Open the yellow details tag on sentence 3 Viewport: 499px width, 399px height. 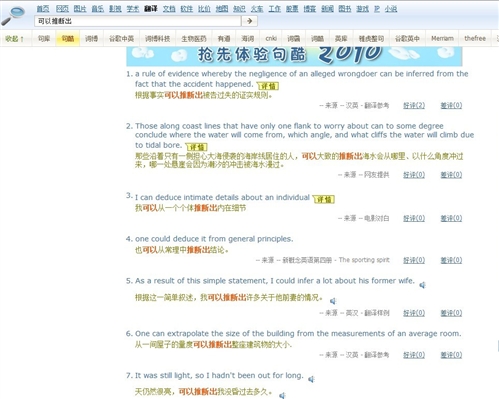[x=324, y=199]
